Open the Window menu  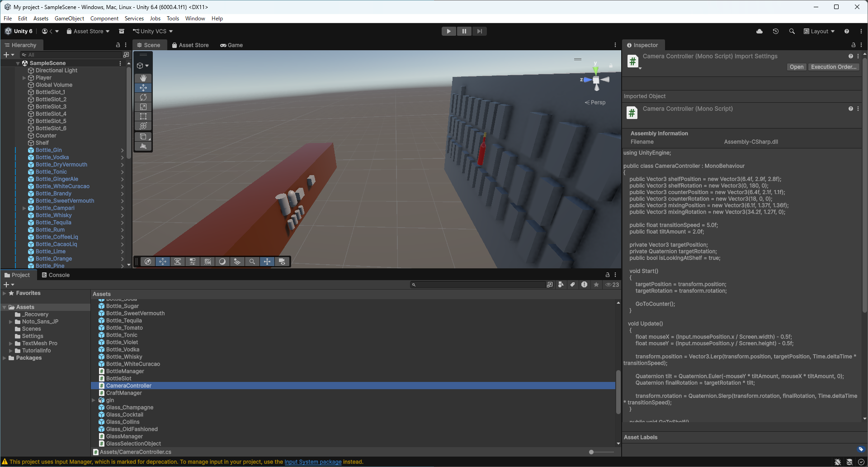click(195, 19)
